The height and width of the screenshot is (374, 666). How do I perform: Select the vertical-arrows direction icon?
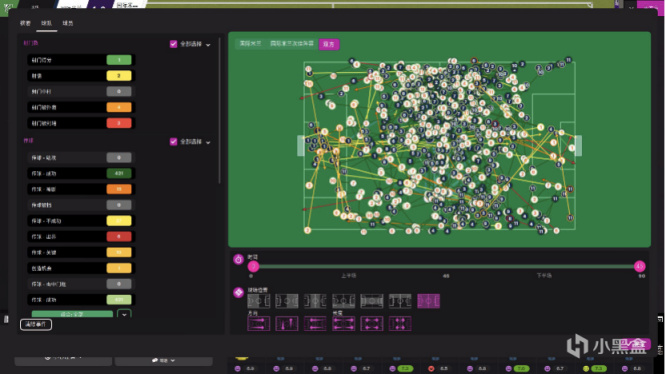point(286,324)
